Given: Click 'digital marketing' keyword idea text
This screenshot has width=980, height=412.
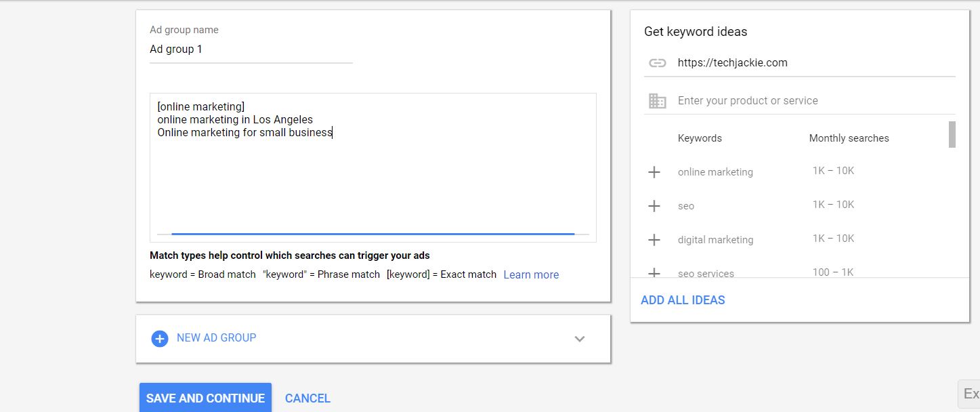Looking at the screenshot, I should [x=715, y=240].
